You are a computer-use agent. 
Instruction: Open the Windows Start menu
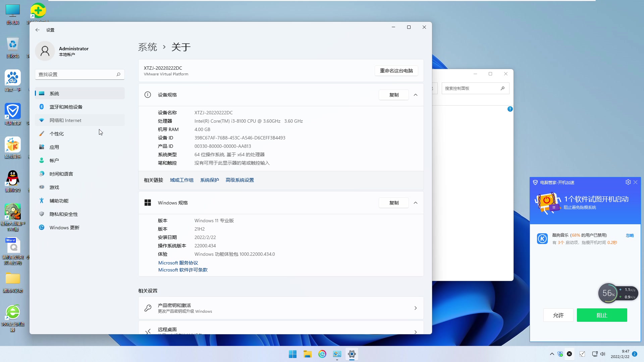click(292, 354)
